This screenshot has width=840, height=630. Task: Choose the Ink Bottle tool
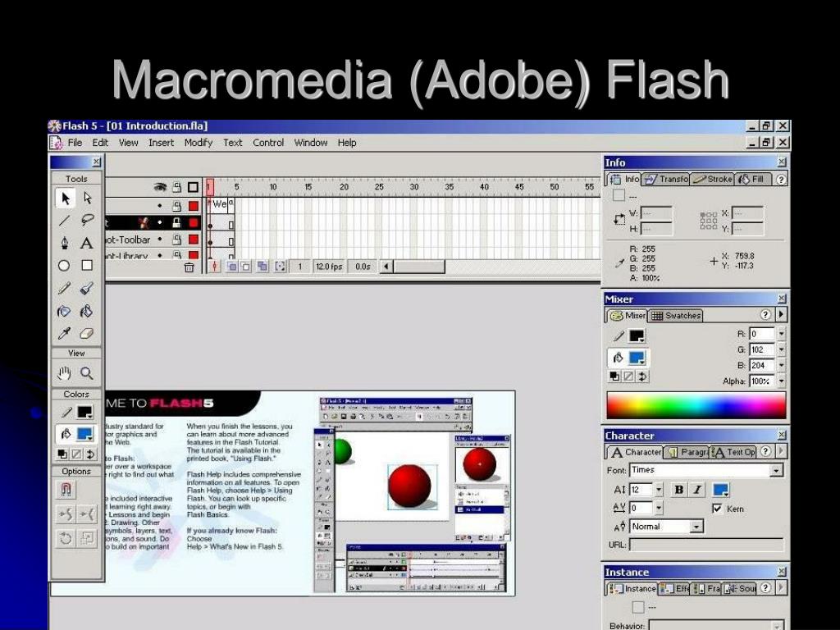[x=64, y=311]
